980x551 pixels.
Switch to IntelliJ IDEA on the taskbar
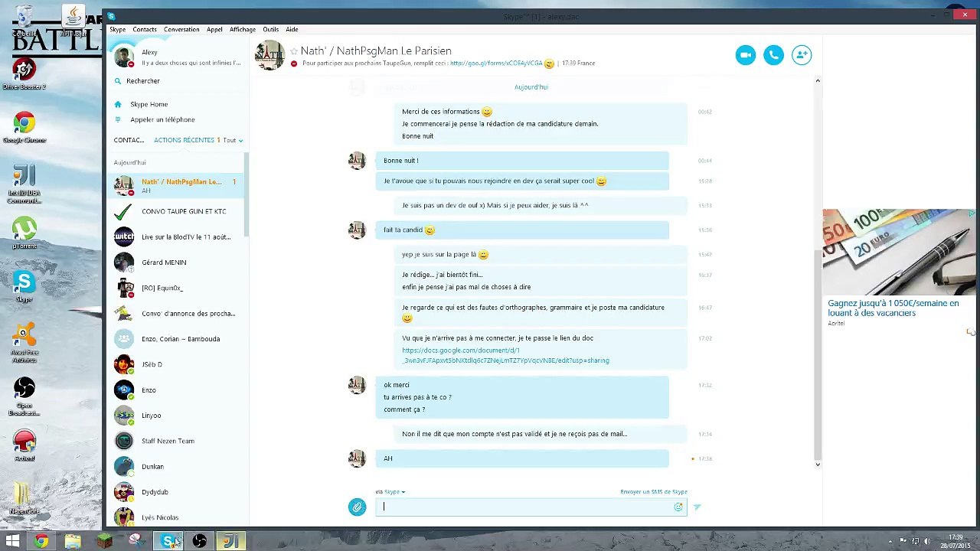[230, 542]
